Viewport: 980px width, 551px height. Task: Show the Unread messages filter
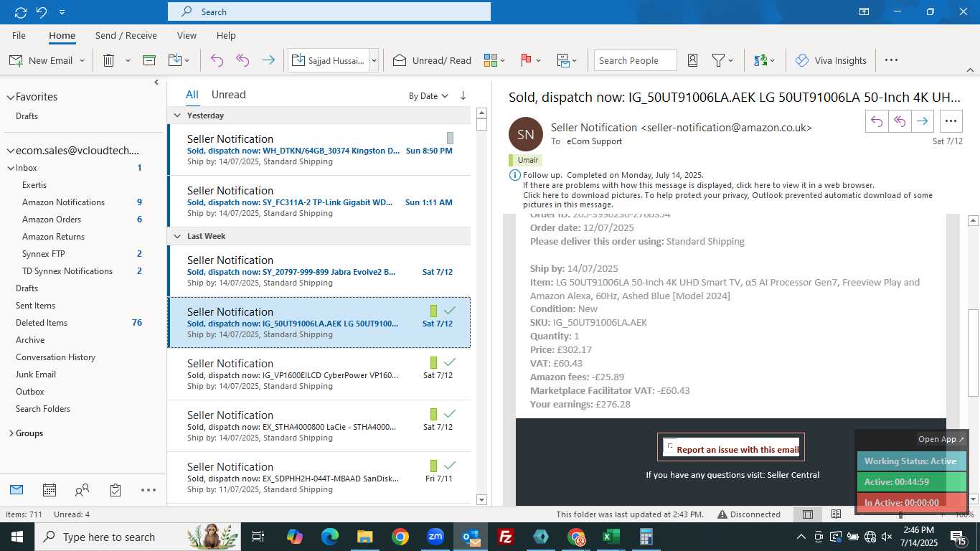tap(228, 95)
